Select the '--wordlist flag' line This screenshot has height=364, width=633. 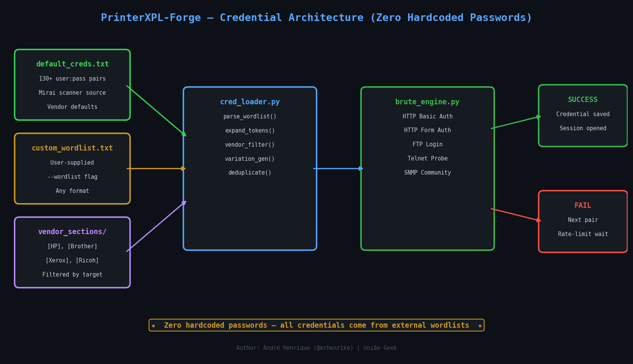[72, 177]
